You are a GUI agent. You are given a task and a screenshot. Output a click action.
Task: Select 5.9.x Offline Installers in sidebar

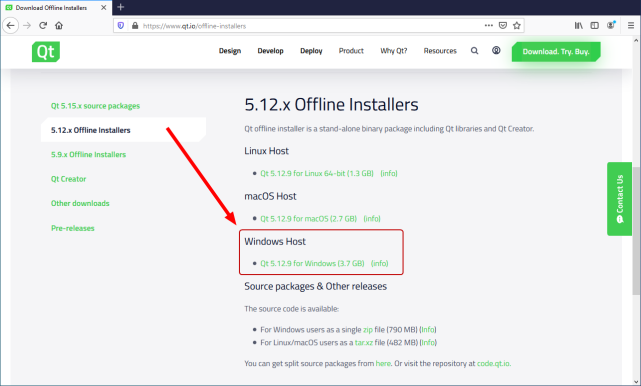(x=88, y=155)
